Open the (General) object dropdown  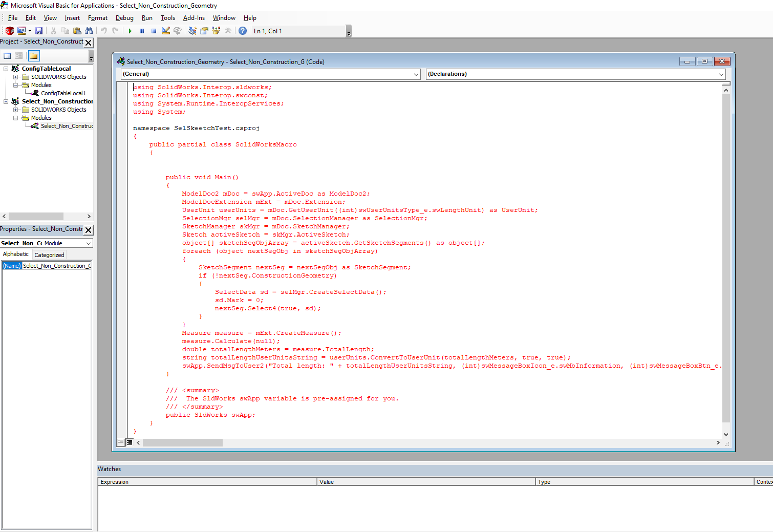click(416, 74)
